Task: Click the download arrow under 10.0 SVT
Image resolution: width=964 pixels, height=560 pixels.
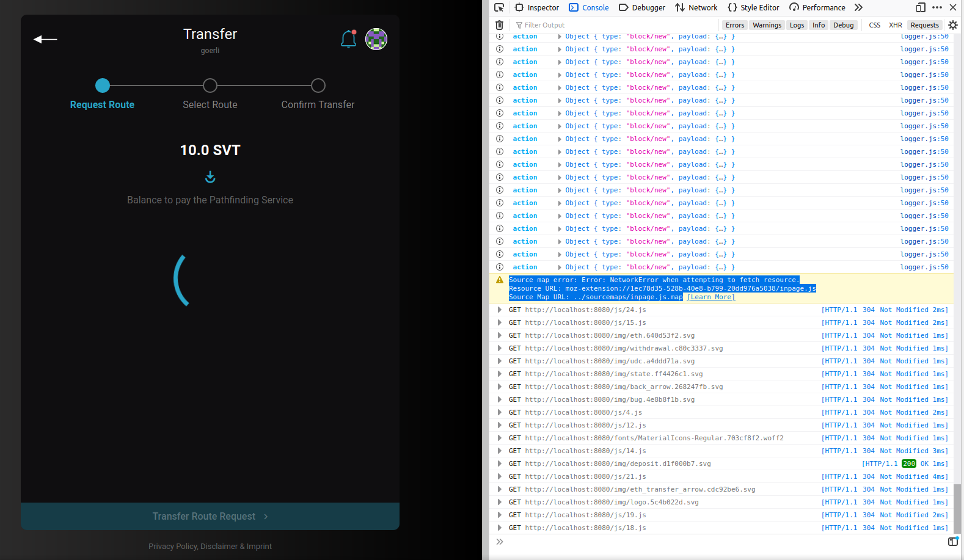Action: click(x=210, y=177)
